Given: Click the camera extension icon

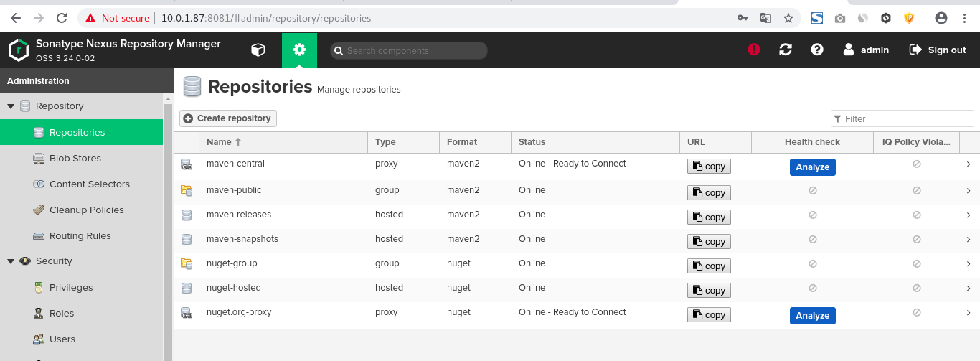Looking at the screenshot, I should click(840, 18).
